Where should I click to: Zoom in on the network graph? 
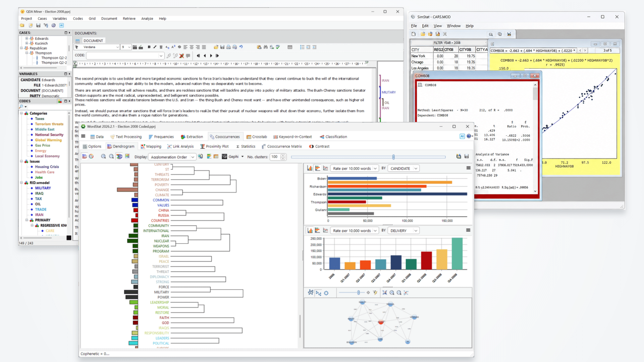(392, 293)
